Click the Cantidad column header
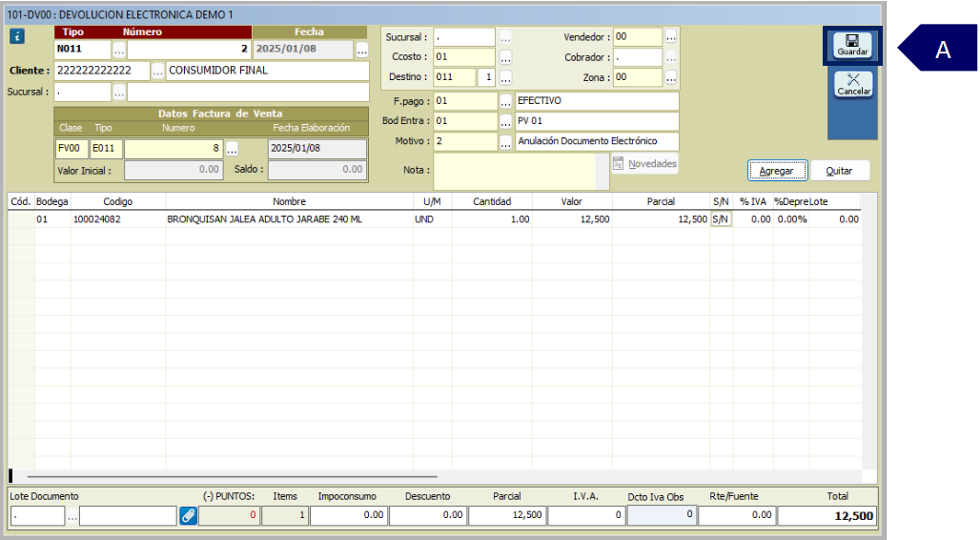Screen dimensions: 980x540 [x=492, y=201]
